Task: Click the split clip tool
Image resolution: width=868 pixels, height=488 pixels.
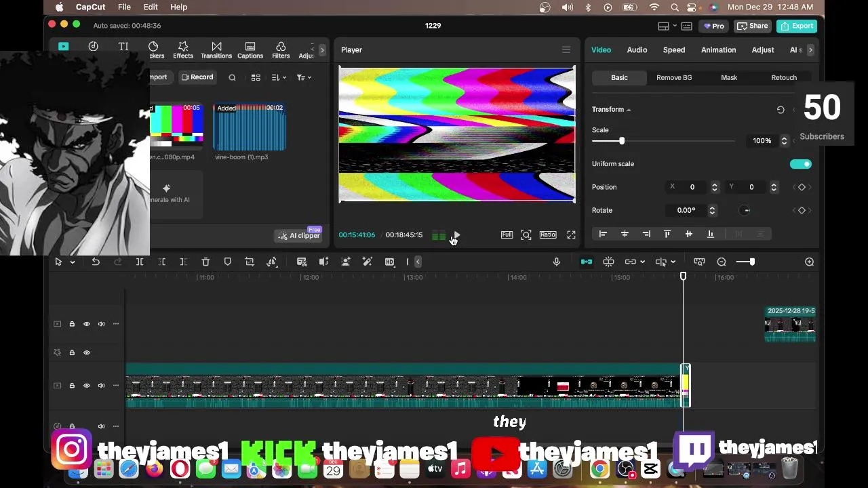Action: [x=140, y=262]
